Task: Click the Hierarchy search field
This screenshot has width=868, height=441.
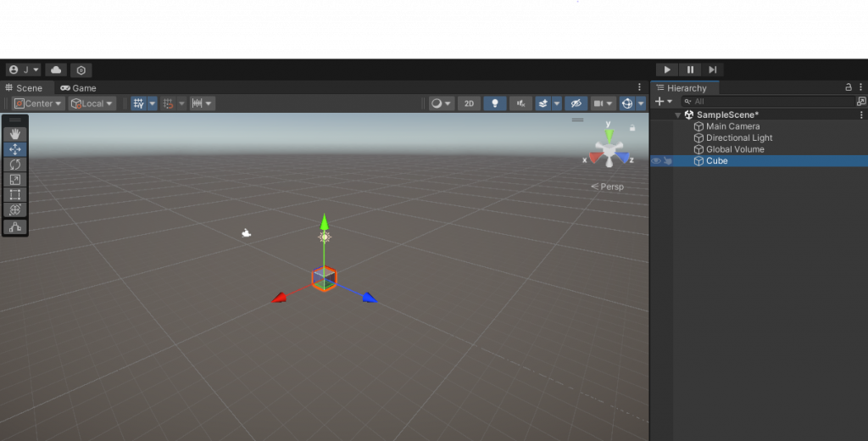Action: (x=768, y=102)
